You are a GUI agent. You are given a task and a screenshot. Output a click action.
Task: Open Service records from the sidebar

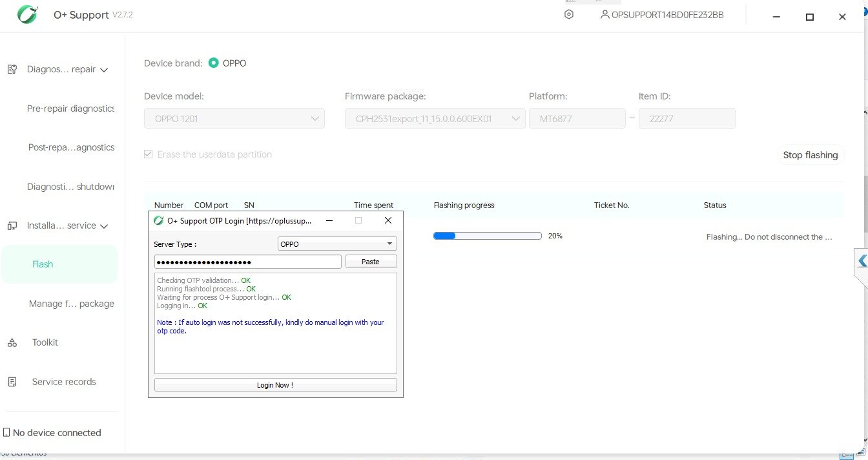point(63,382)
